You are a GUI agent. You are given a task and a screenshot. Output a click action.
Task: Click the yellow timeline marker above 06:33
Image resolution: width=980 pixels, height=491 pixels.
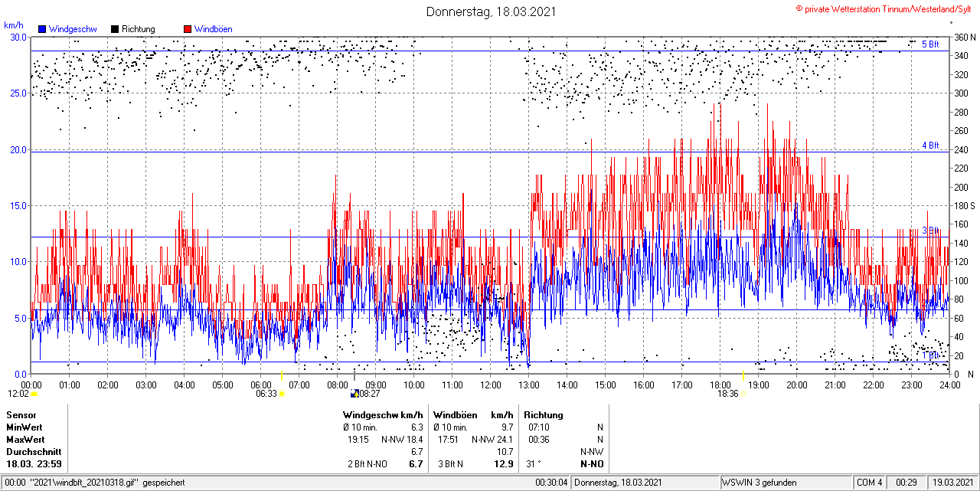pos(282,375)
